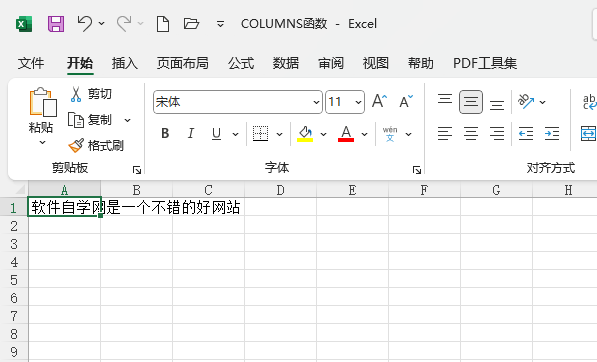Save the workbook with the floppy disk icon
This screenshot has width=597, height=362.
56,24
